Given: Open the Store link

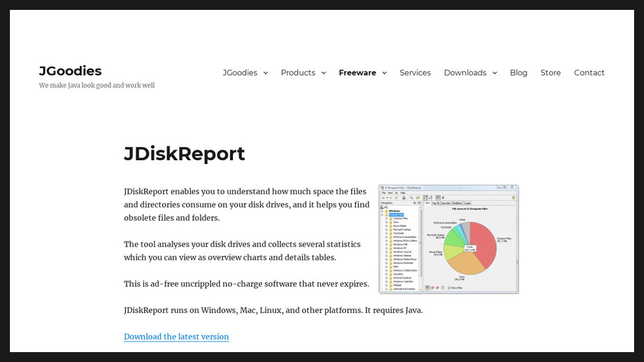Looking at the screenshot, I should tap(550, 73).
